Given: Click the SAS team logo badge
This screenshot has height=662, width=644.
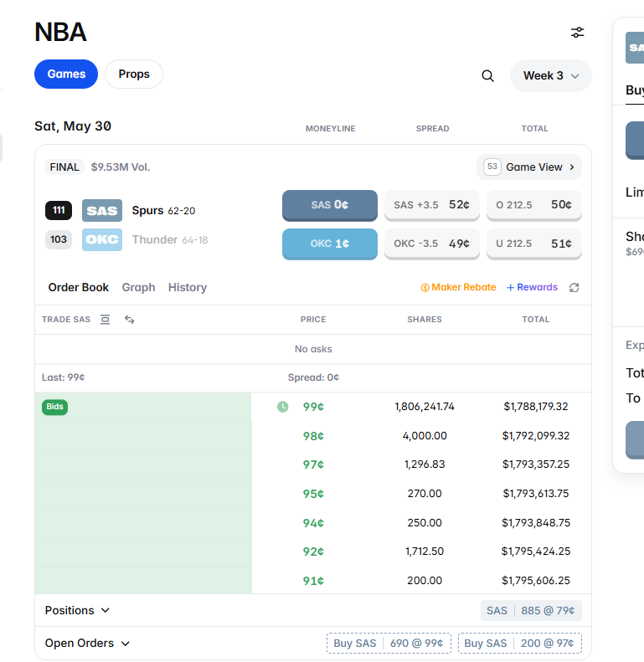Looking at the screenshot, I should tap(102, 210).
